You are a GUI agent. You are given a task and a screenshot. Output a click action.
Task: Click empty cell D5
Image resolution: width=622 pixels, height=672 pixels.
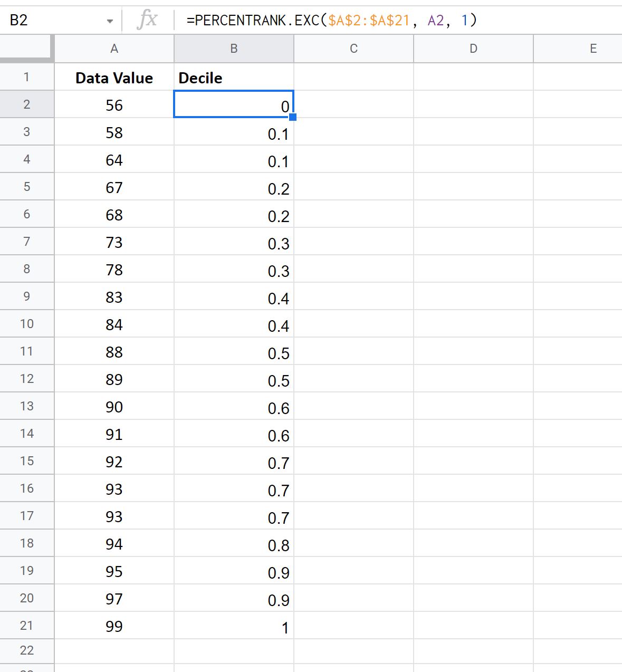(473, 187)
